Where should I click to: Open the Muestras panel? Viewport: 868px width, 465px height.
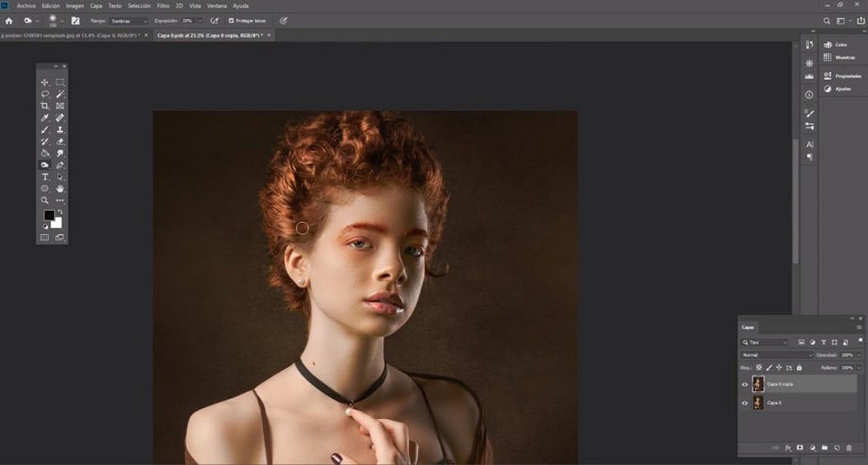(x=839, y=57)
